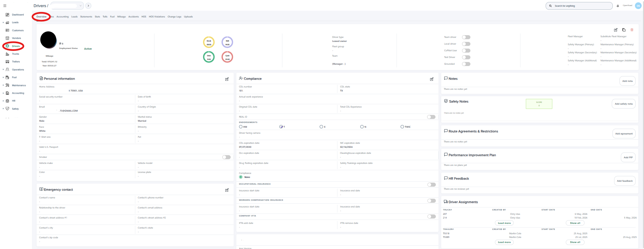
Task: Open the Statements tab
Action: click(86, 17)
